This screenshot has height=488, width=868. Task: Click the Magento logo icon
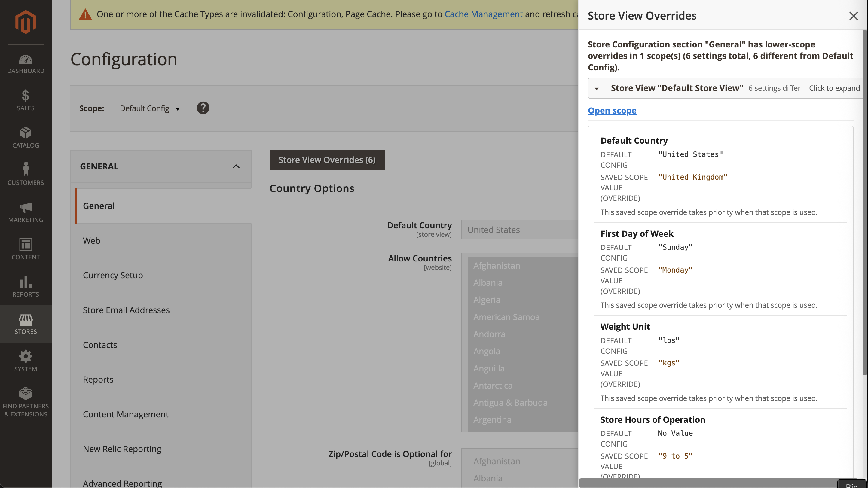tap(26, 22)
